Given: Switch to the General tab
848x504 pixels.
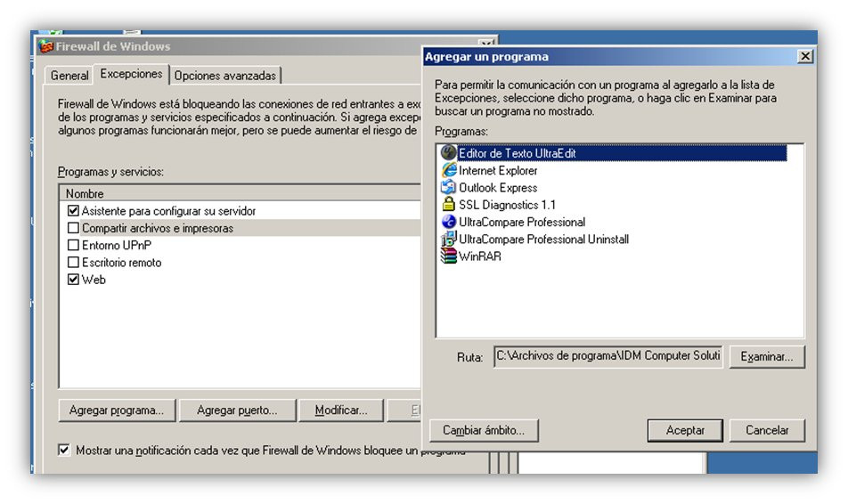Looking at the screenshot, I should coord(69,76).
